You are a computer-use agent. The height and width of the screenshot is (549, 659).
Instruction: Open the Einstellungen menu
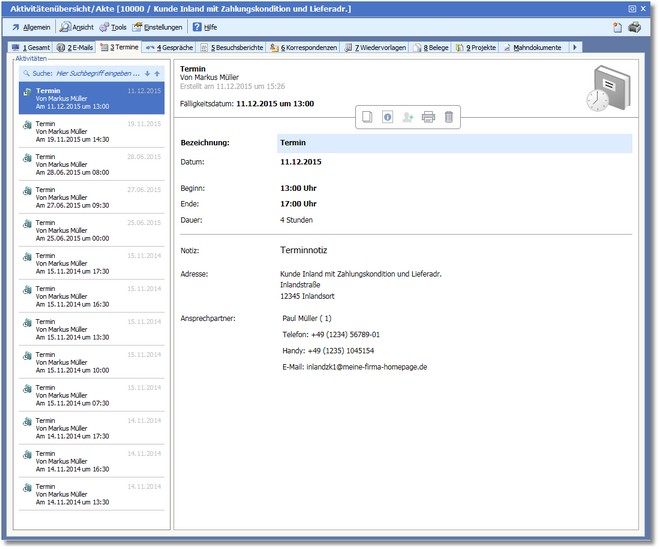click(158, 27)
